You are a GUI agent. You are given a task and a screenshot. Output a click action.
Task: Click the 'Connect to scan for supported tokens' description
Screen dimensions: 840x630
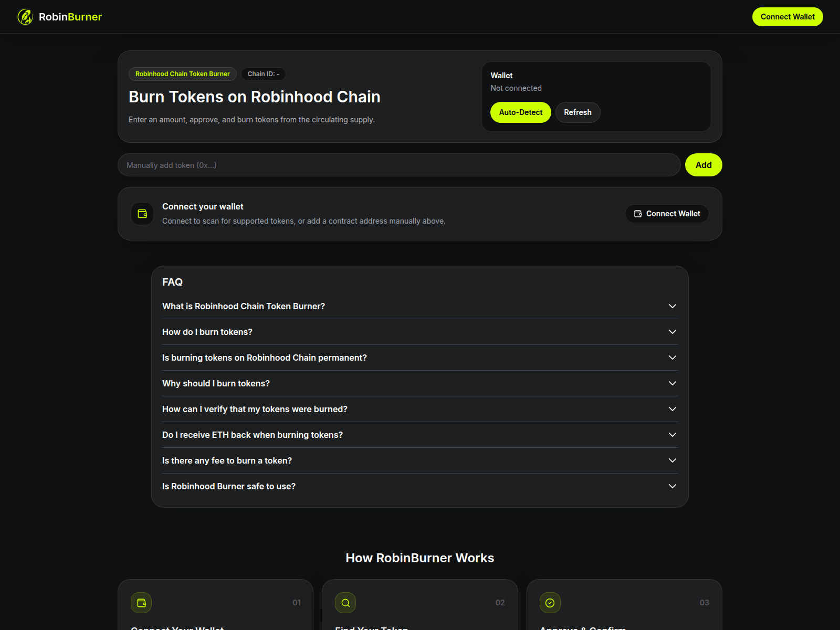pyautogui.click(x=304, y=221)
